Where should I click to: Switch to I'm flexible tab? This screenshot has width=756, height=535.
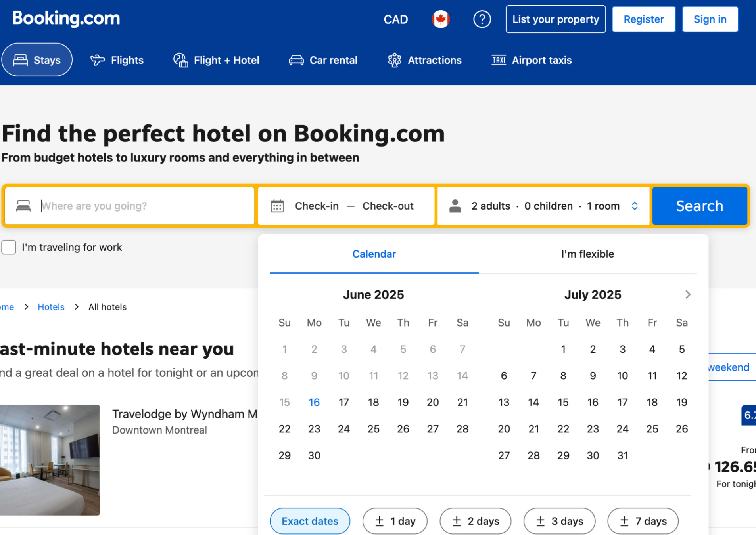[587, 254]
